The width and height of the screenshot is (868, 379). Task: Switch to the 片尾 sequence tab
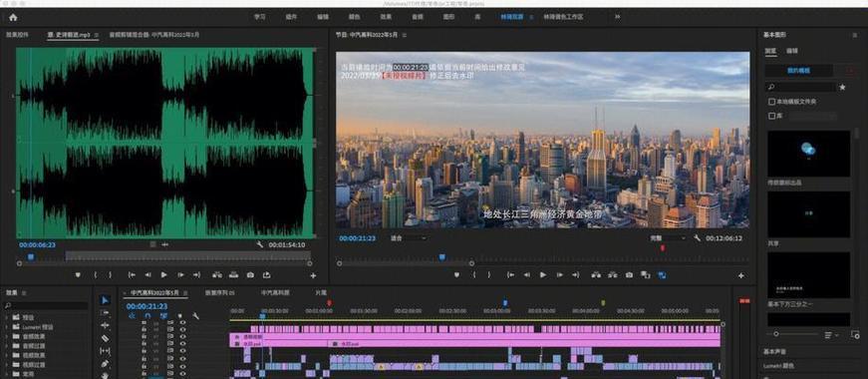point(321,292)
